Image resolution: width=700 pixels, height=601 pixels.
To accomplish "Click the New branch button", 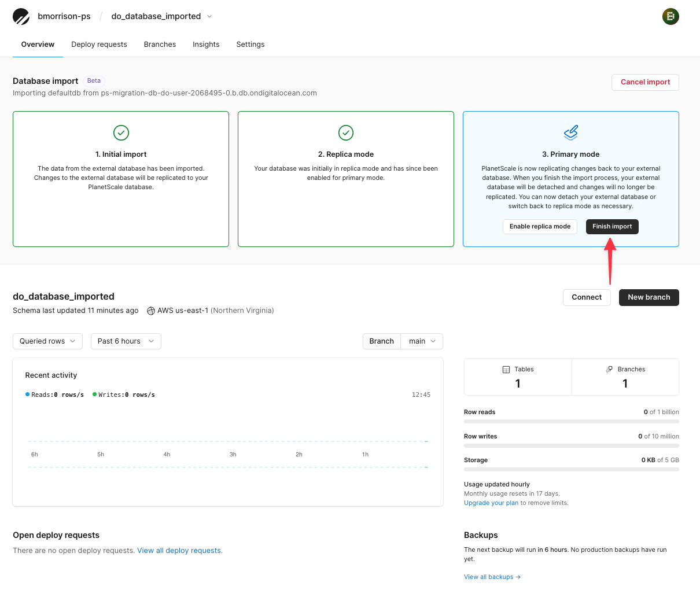I will click(649, 297).
